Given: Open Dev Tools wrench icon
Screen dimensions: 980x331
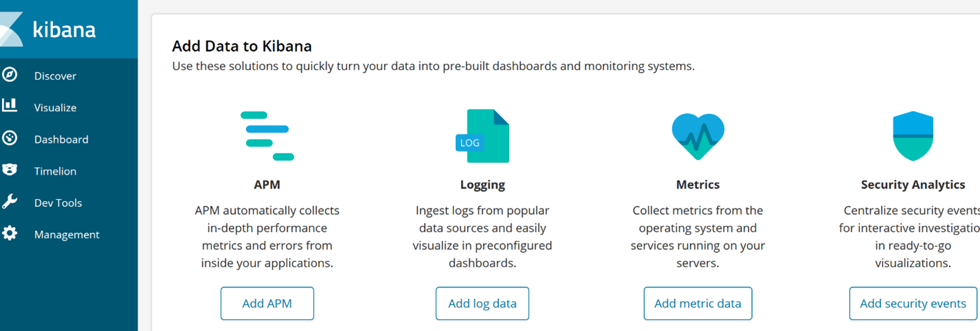Looking at the screenshot, I should tap(9, 202).
